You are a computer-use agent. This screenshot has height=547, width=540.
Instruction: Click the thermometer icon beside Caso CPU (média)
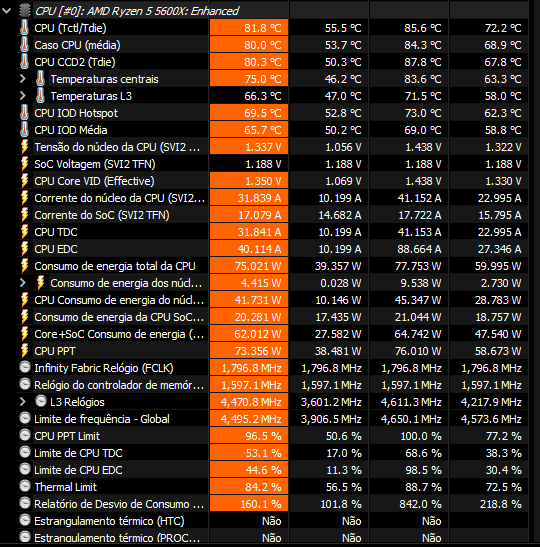tap(24, 45)
